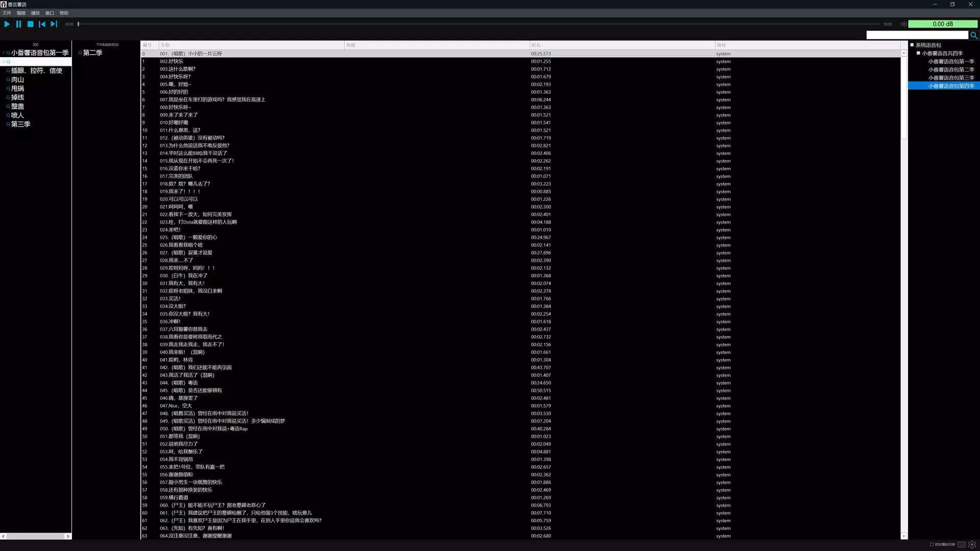The image size is (980, 551).
Task: Select 小番薯语音包第二季 in right tree
Action: click(950, 69)
